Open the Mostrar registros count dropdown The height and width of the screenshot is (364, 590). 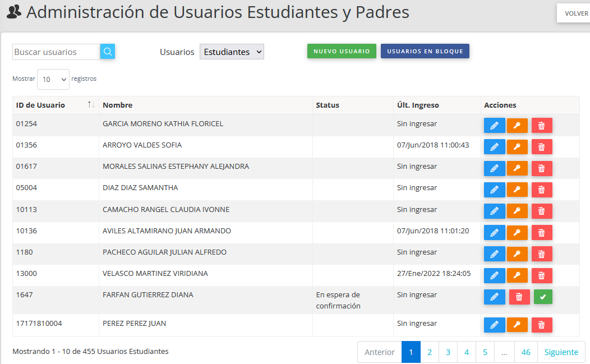tap(53, 80)
